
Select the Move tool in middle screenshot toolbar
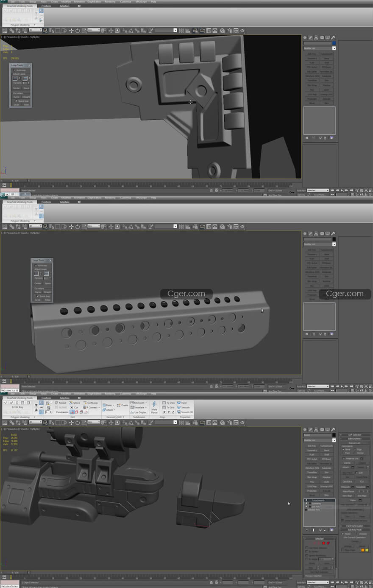tap(71, 227)
